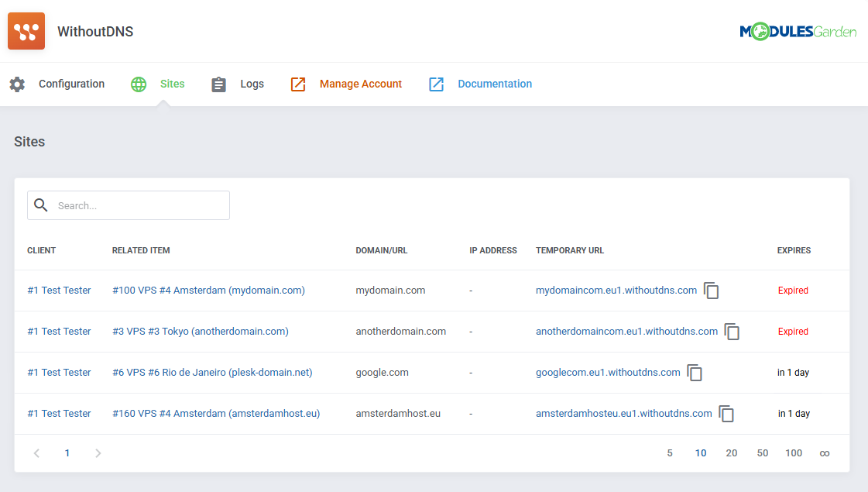This screenshot has height=492, width=868.
Task: Show 10 entries per page
Action: pos(701,453)
